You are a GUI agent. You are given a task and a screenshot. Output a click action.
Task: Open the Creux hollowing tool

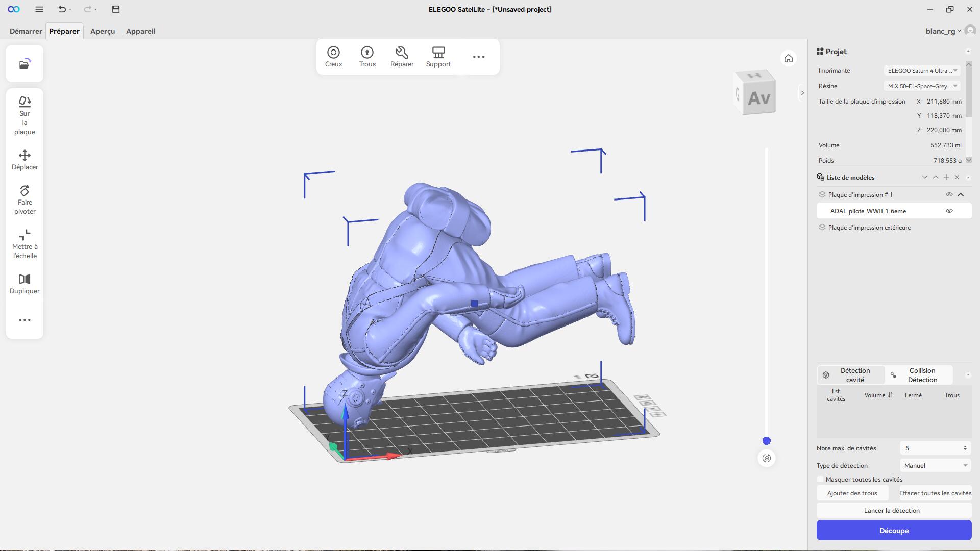(x=333, y=57)
